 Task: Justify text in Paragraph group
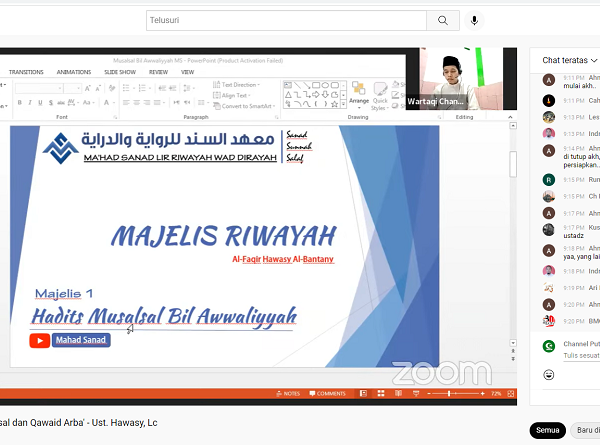pyautogui.click(x=158, y=103)
